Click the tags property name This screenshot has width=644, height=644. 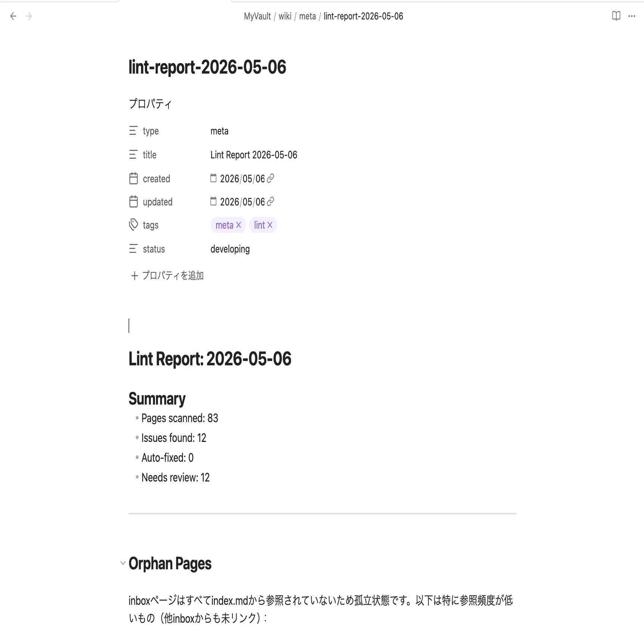[x=151, y=225]
